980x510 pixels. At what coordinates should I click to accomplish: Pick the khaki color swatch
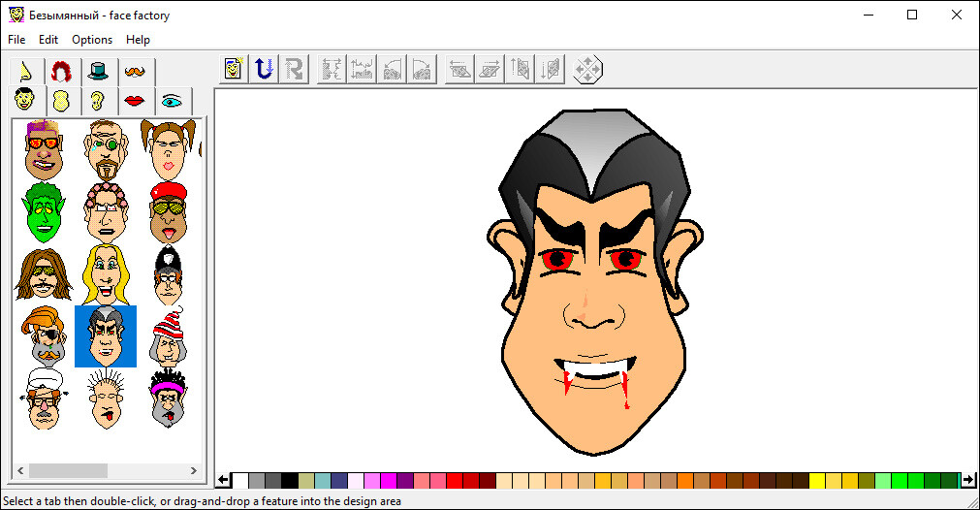point(306,481)
